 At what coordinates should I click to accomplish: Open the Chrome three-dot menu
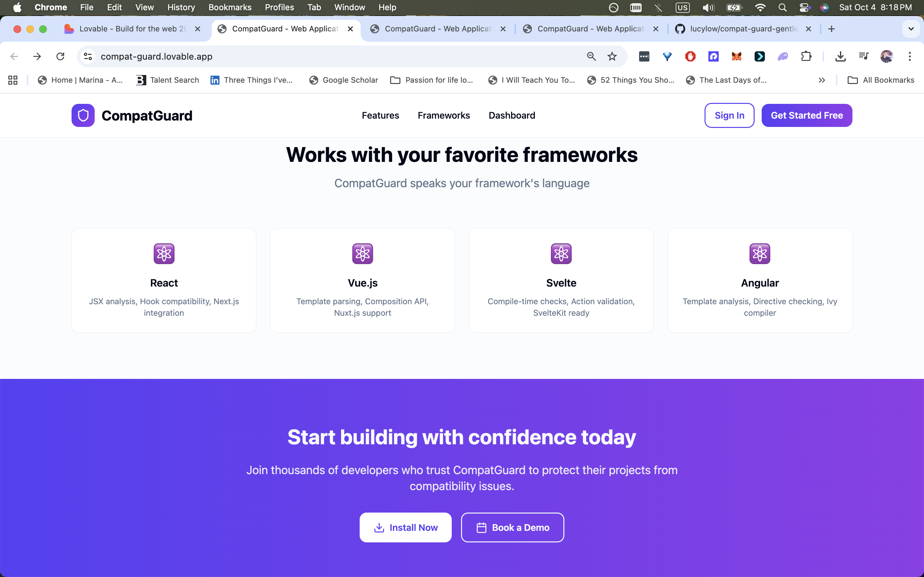[910, 56]
